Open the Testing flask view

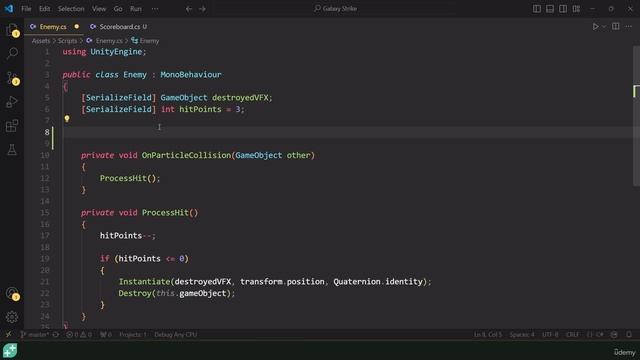12,149
